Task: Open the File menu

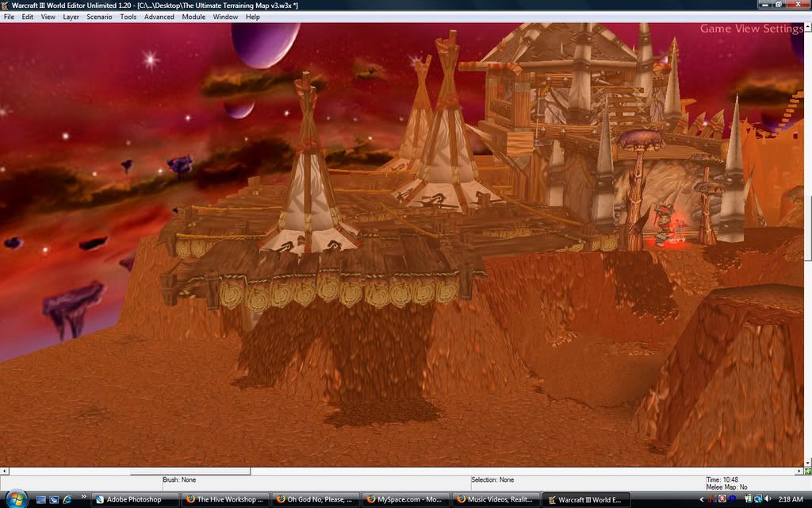Action: click(9, 17)
